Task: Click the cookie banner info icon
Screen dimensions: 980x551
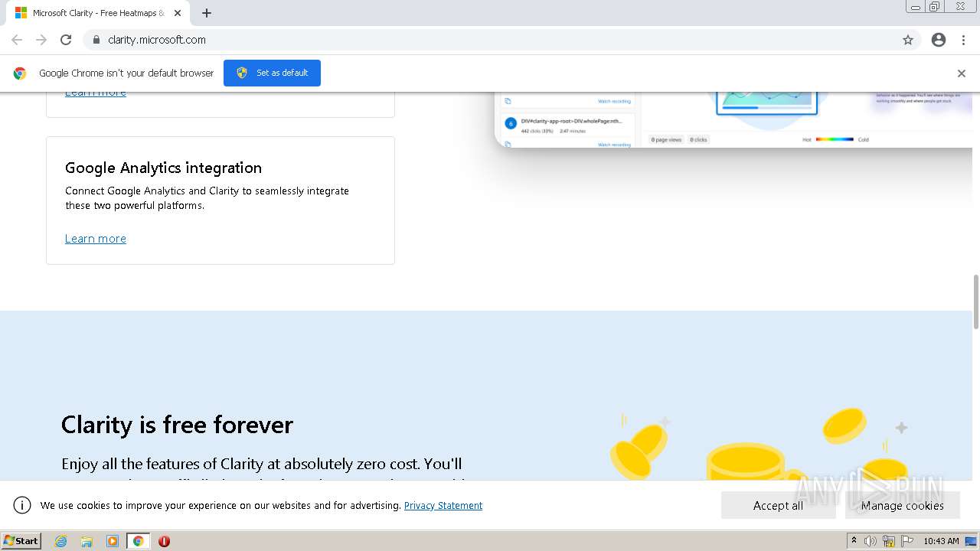Action: (22, 505)
